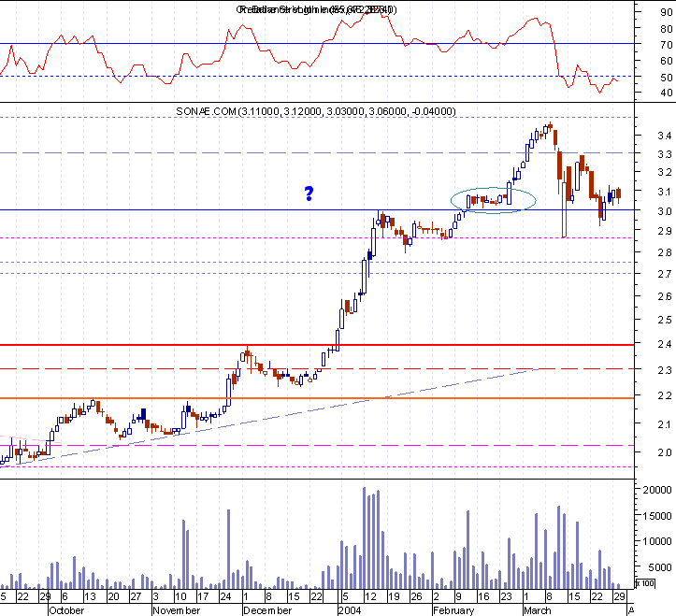
Task: Click the 12 date label in January 2004
Action: pyautogui.click(x=370, y=597)
